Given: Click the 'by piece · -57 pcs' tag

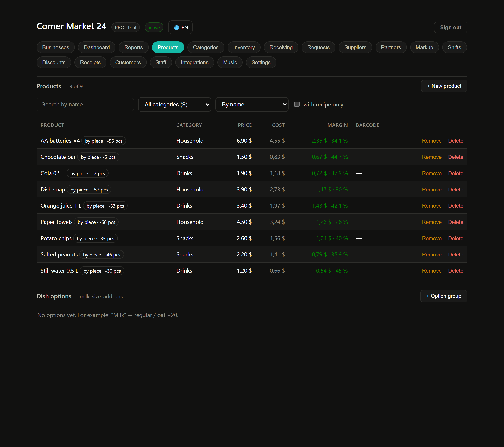Looking at the screenshot, I should [x=89, y=190].
